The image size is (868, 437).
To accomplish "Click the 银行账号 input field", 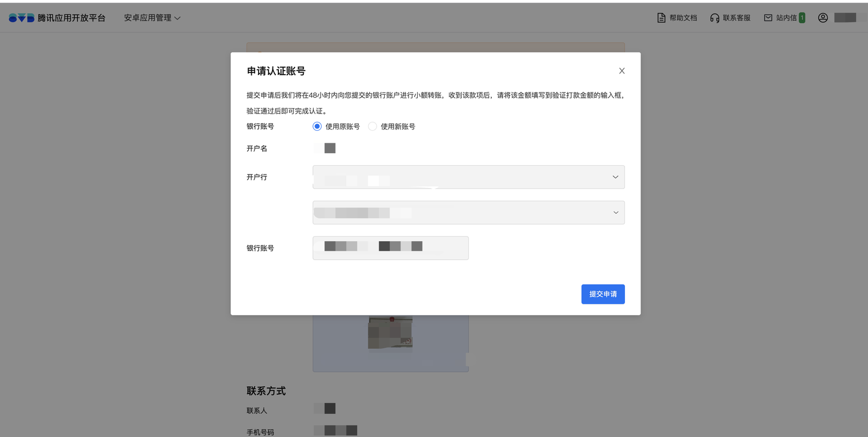I will pyautogui.click(x=391, y=248).
